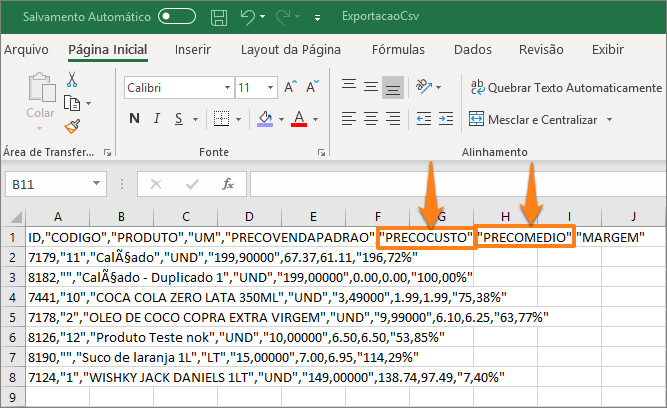
Task: Expand the Mesclar e Centralizar dropdown arrow
Action: 607,120
